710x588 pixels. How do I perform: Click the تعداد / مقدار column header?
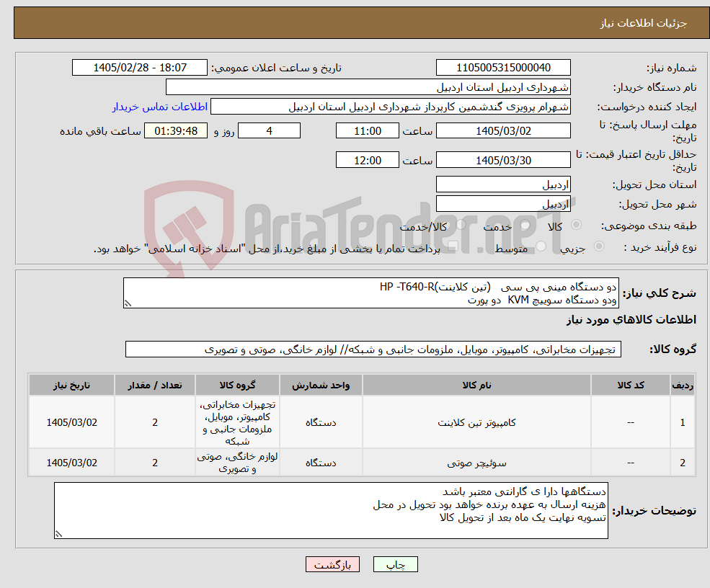pos(155,386)
